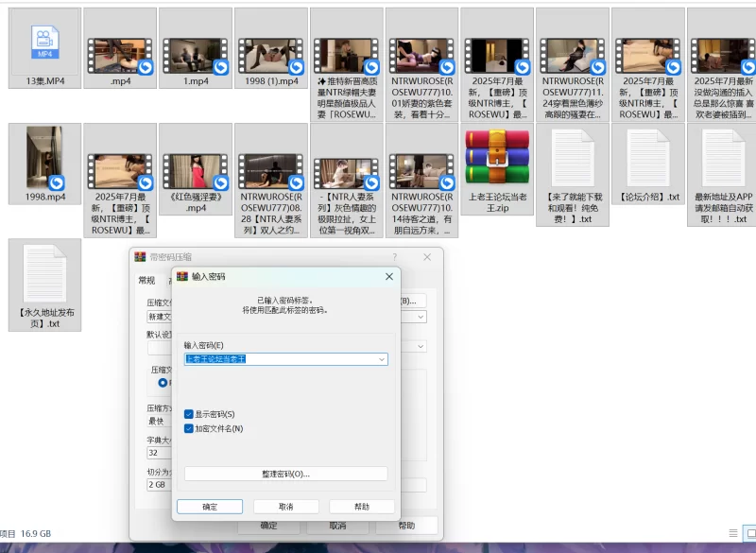Click 取消 in the 输入密码 dialog
Image resolution: width=756 pixels, height=553 pixels.
tap(286, 507)
